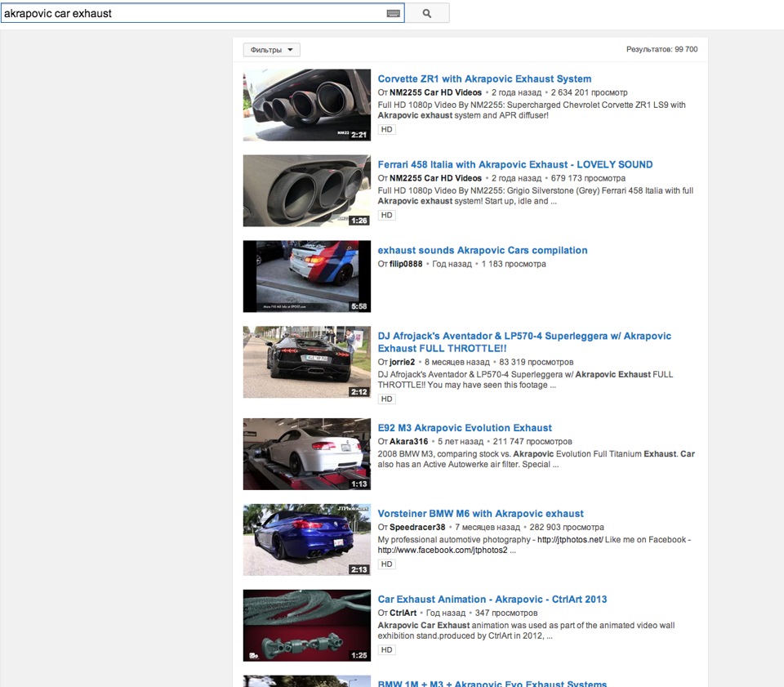
Task: Click the '8 месяцев назад' upload date
Action: coord(457,362)
